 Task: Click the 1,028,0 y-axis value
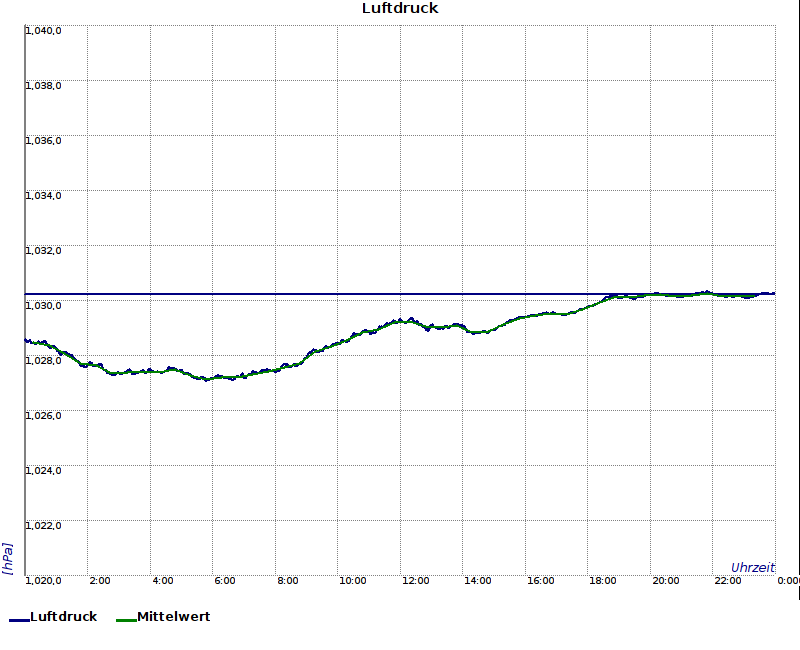(43, 361)
